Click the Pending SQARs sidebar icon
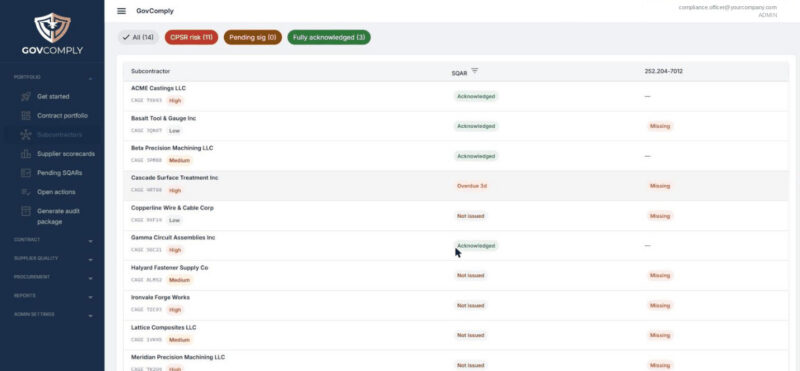 tap(26, 173)
